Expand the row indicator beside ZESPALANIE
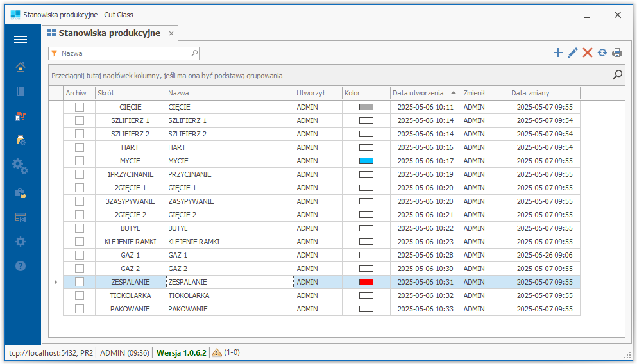 point(55,282)
